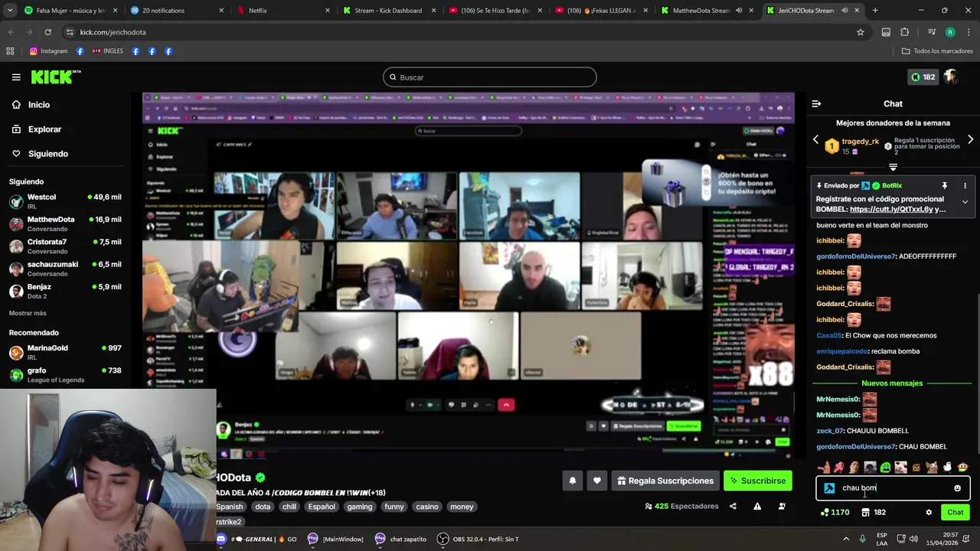This screenshot has height=551, width=980.
Task: Open Todos los marcadores bookmarks folder
Action: point(936,51)
